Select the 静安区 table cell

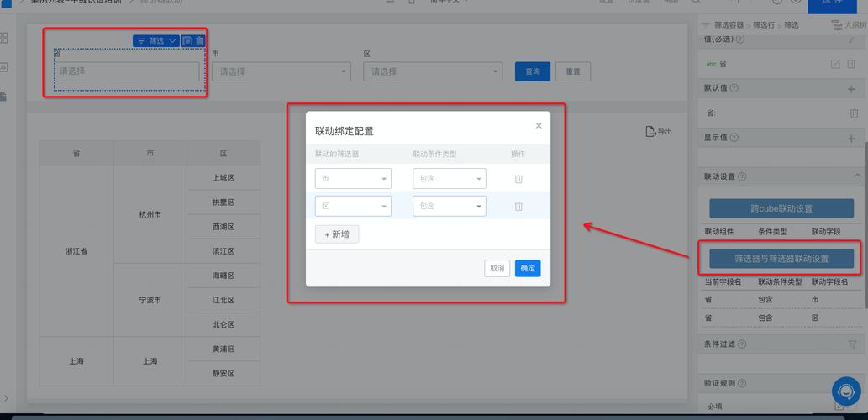pos(224,374)
